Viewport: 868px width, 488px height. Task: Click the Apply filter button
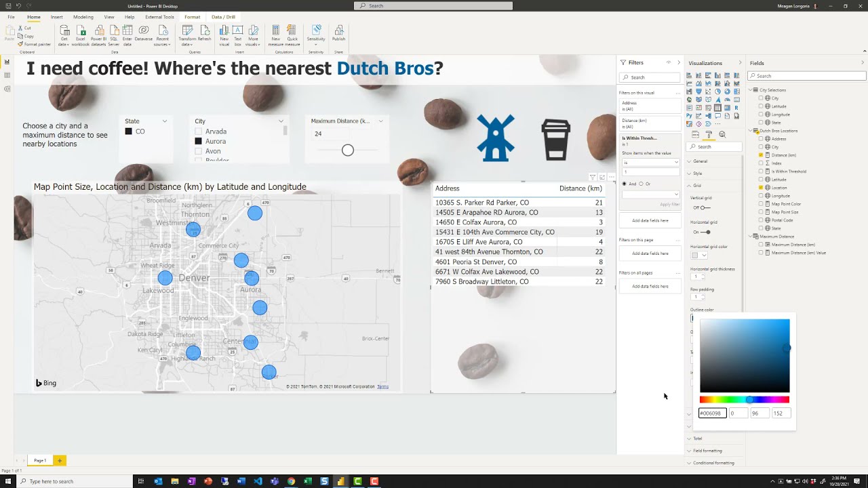(669, 204)
